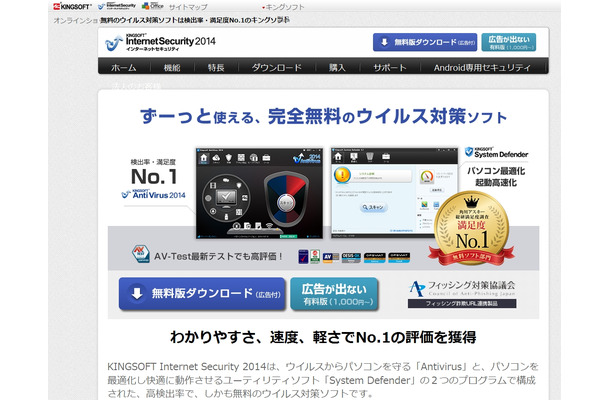The height and width of the screenshot is (400, 610).
Task: Click the blue checkmark certification badge
Action: tap(303, 257)
